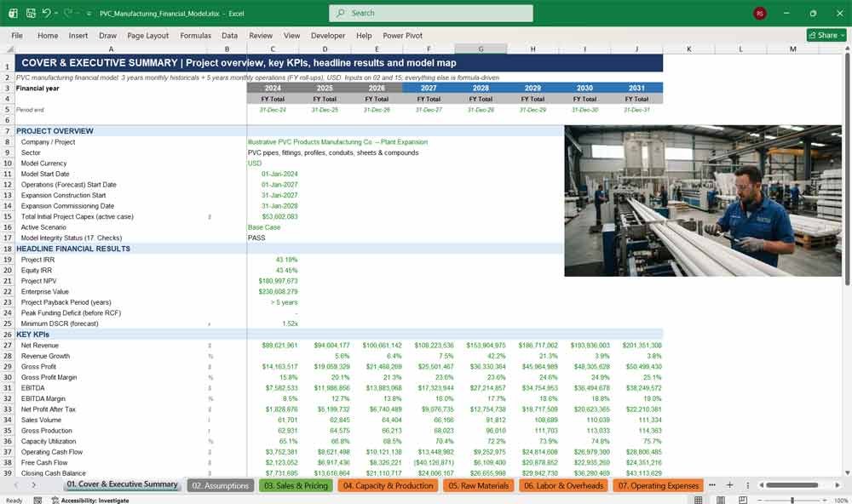The image size is (852, 504).
Task: Show more sheet tabs via ellipsis
Action: (712, 485)
